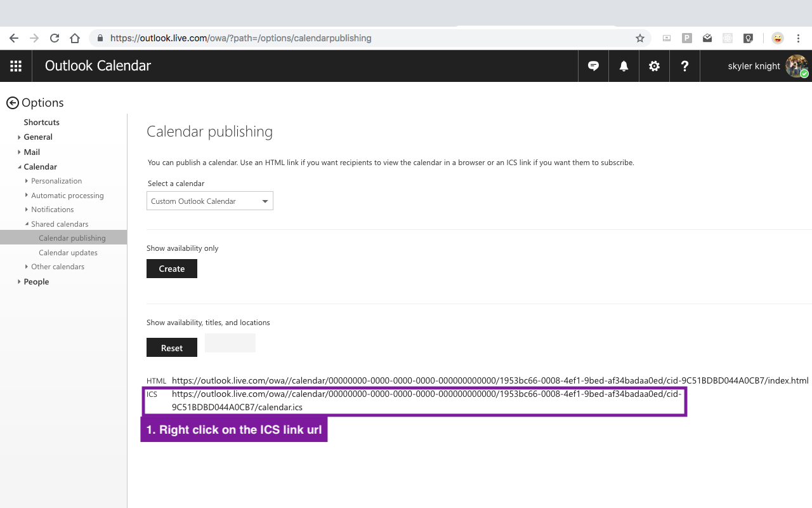812x508 pixels.
Task: Collapse the Shared calendars subsection
Action: [x=27, y=224]
